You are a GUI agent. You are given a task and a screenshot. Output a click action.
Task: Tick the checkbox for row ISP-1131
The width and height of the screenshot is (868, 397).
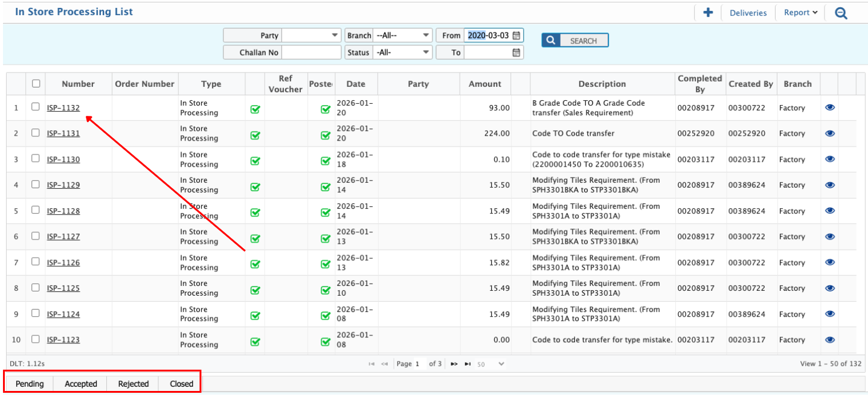(36, 133)
